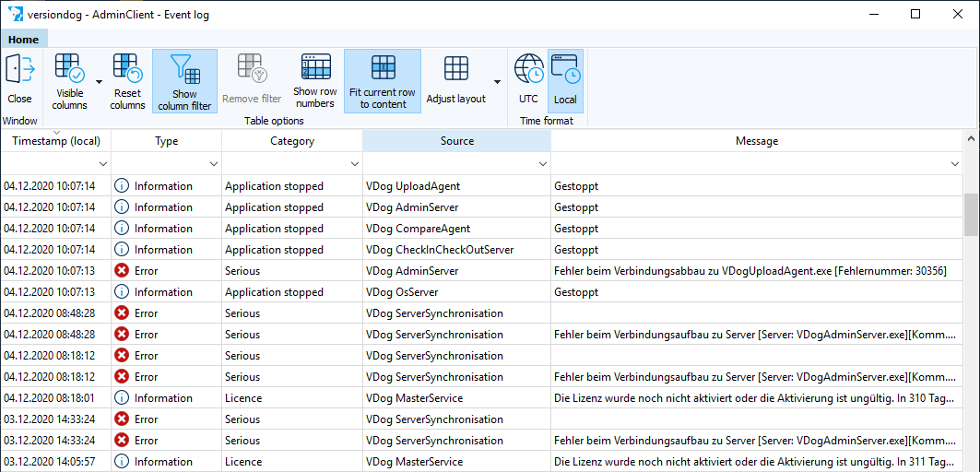Click the vertical scrollbar up arrow
This screenshot has height=472, width=980.
(972, 138)
